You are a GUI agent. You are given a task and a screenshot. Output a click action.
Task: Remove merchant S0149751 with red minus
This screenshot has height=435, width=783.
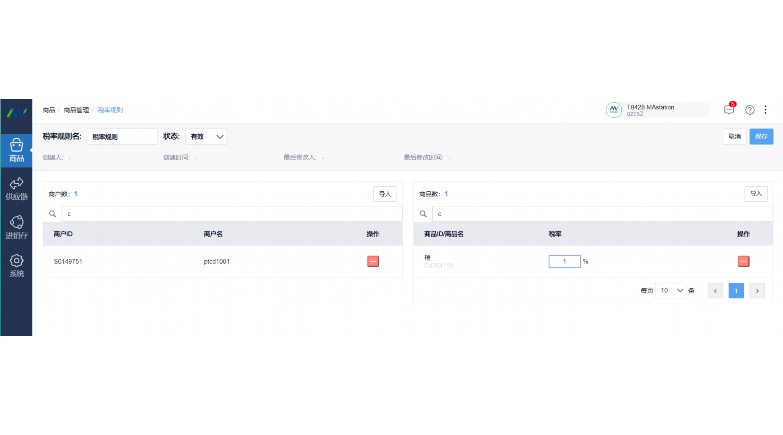click(x=373, y=261)
